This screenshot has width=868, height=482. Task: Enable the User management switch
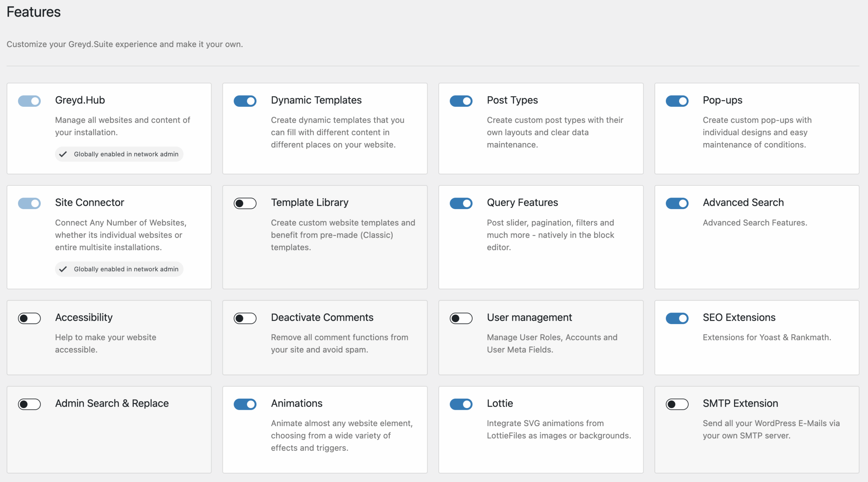pos(461,318)
